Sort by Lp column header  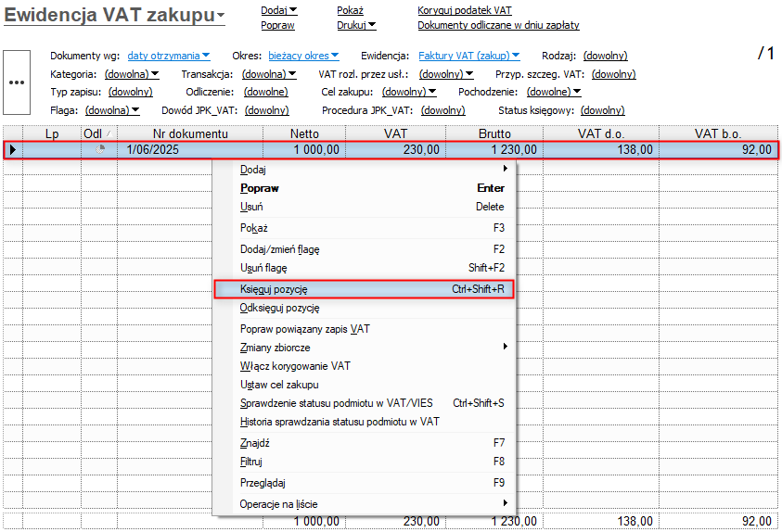[x=52, y=133]
